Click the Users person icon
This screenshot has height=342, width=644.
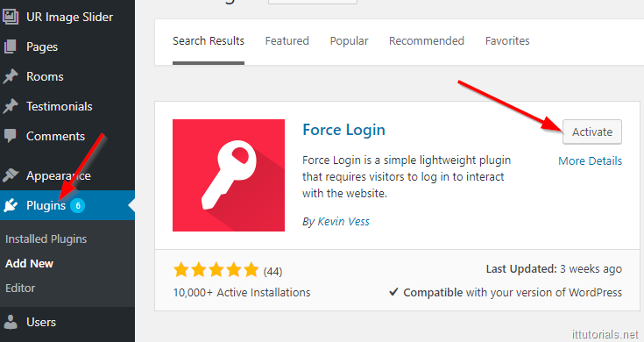coord(11,322)
